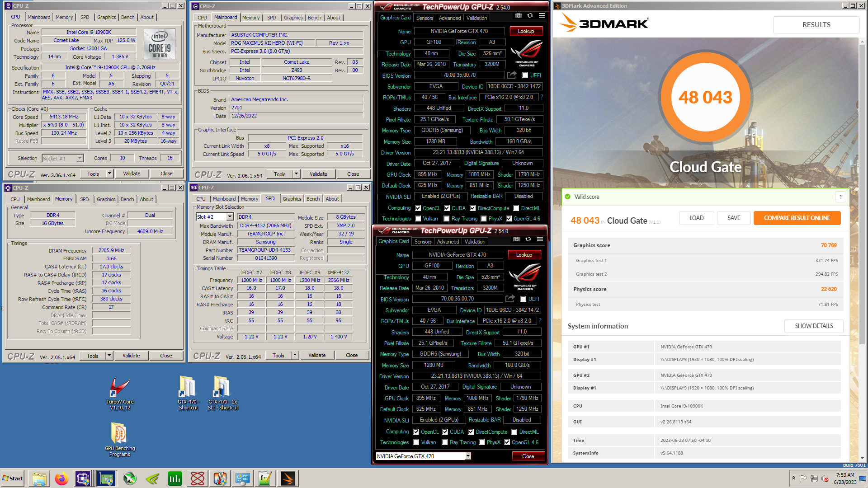Open Advanced tab in lower GPU-Z

coord(448,242)
